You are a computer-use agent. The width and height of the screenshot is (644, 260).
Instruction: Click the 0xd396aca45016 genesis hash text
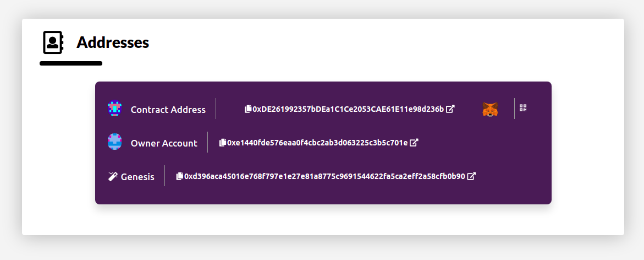(324, 176)
